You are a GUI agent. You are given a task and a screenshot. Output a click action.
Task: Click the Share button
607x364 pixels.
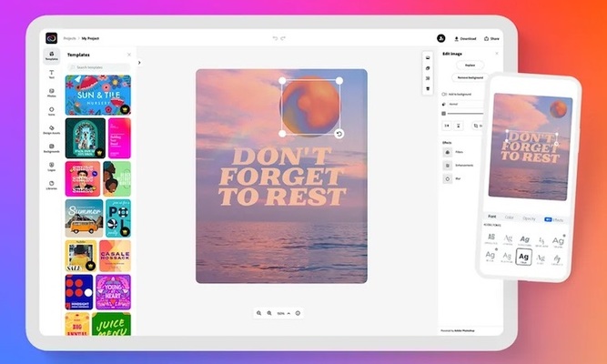click(491, 38)
